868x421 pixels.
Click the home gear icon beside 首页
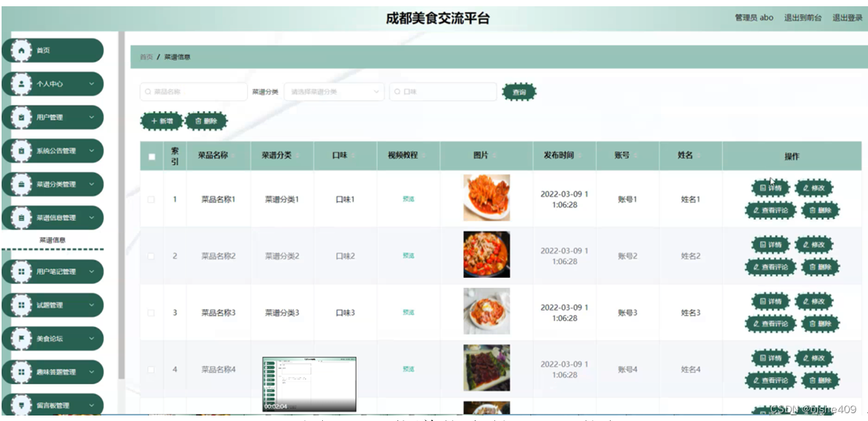(21, 50)
